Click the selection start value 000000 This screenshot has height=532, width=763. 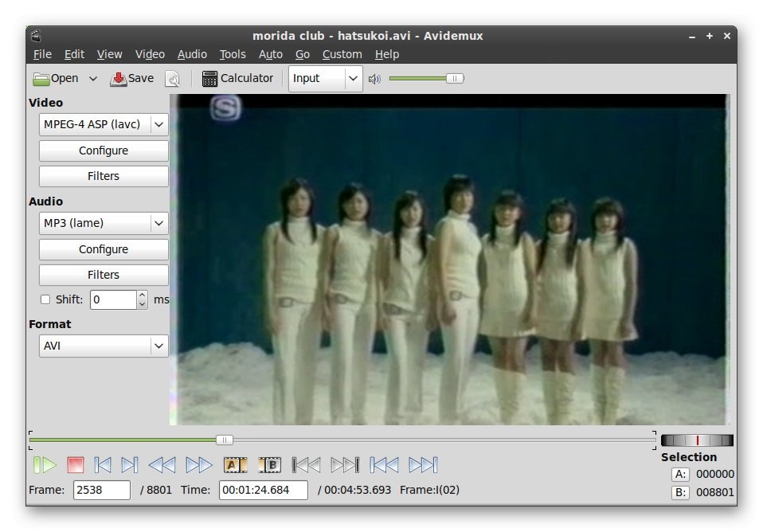715,474
